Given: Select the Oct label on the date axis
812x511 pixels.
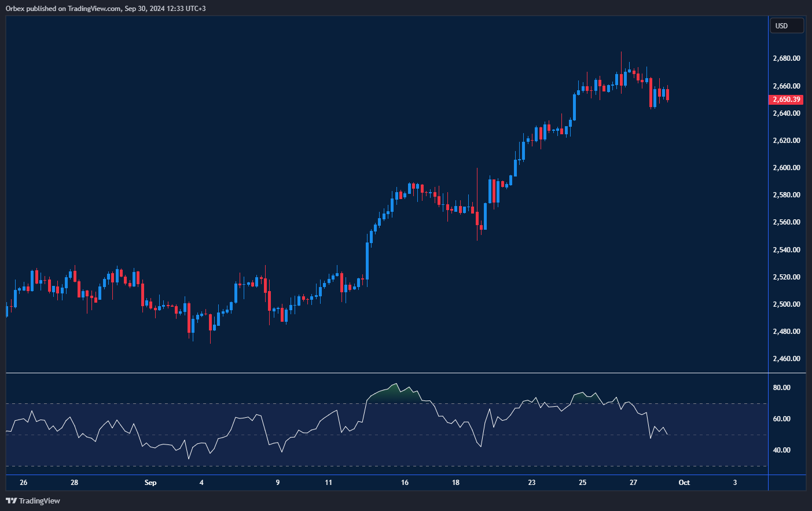Looking at the screenshot, I should [x=684, y=483].
